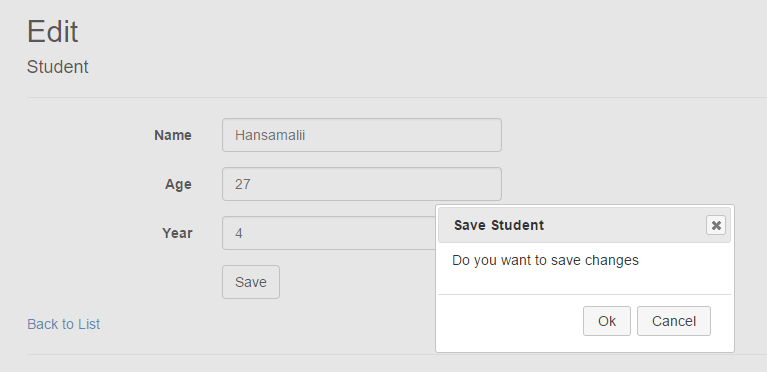
Task: Click the Year field label
Action: 177,233
